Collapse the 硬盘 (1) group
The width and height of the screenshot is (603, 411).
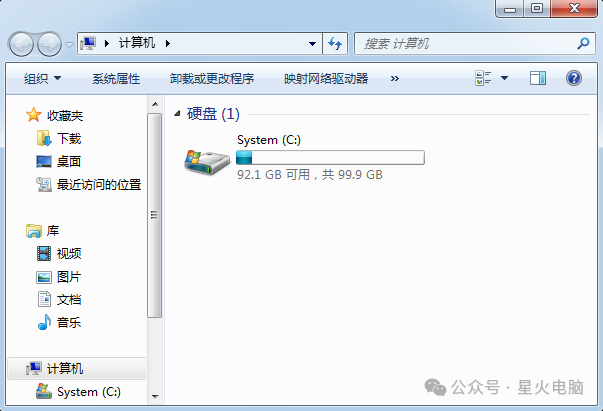point(177,113)
